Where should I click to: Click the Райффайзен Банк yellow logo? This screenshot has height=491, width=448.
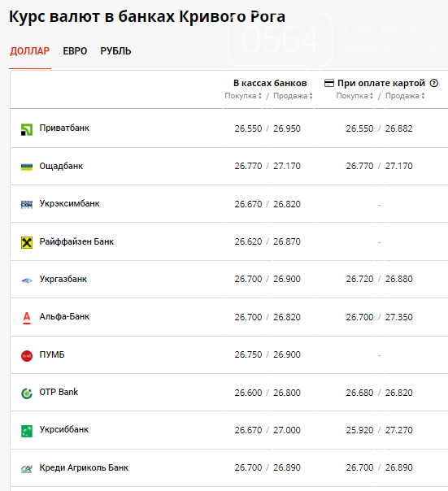27,242
